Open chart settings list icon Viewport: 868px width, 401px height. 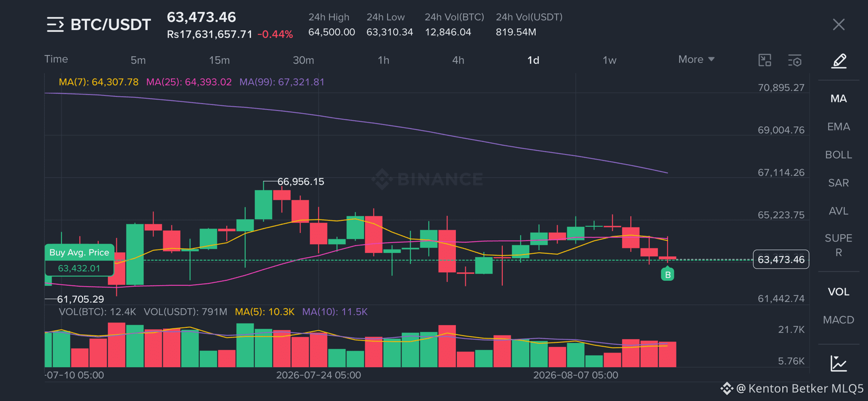[x=795, y=61]
